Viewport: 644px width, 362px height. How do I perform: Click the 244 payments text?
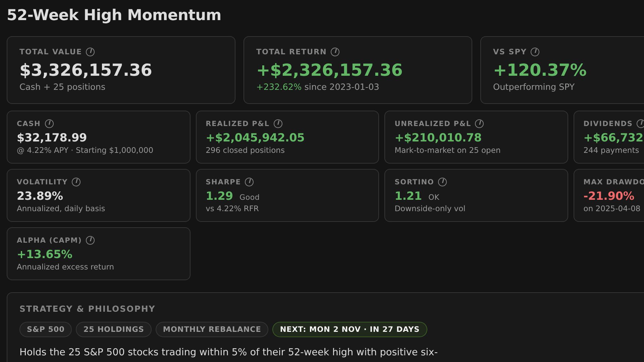coord(611,150)
